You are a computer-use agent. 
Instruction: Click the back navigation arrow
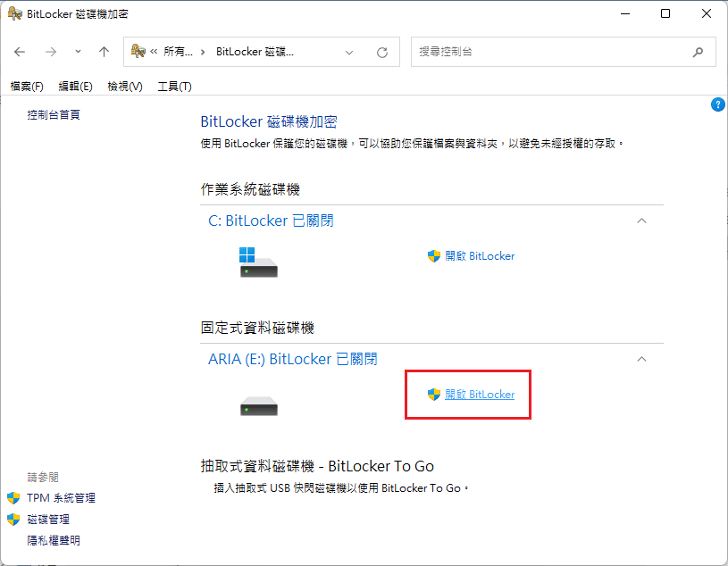click(20, 51)
